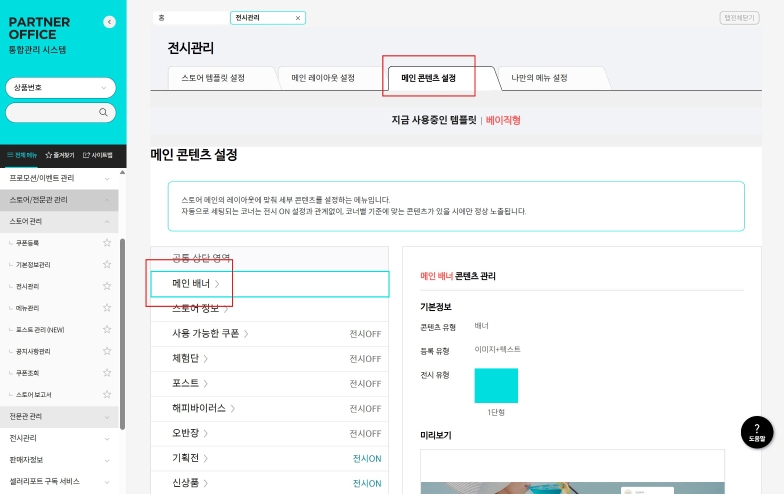Click the search magnifier icon

[103, 113]
